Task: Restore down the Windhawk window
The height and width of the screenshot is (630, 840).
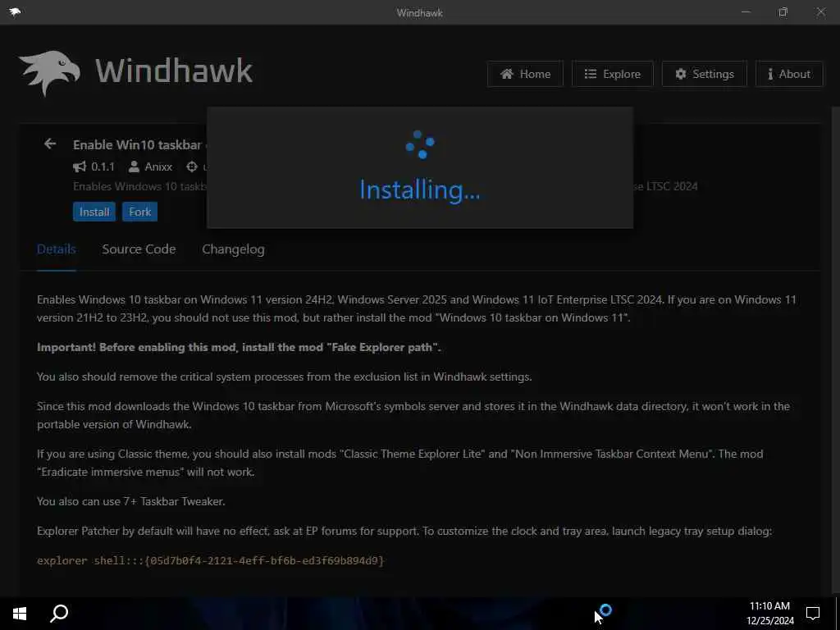Action: click(783, 11)
